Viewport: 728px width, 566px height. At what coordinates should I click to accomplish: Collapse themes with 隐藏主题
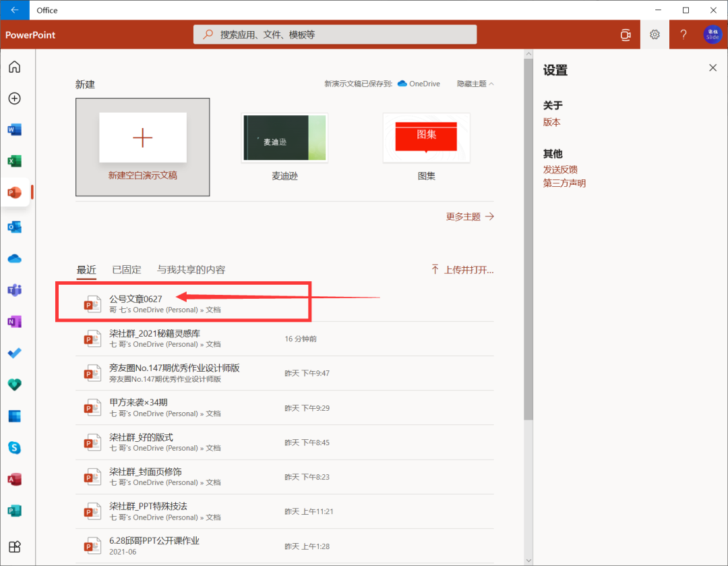tap(475, 84)
